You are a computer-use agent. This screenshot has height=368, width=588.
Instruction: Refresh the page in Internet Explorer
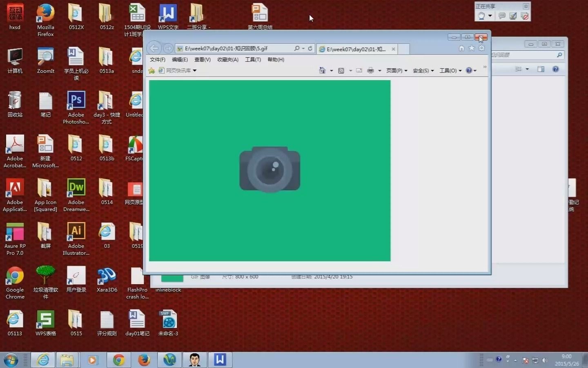click(x=310, y=48)
